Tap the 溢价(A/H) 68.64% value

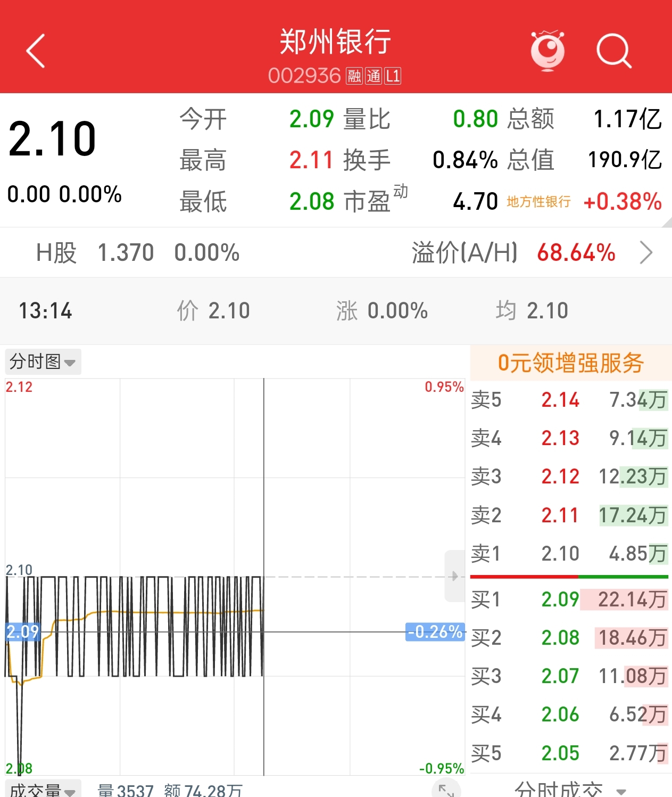pyautogui.click(x=576, y=253)
